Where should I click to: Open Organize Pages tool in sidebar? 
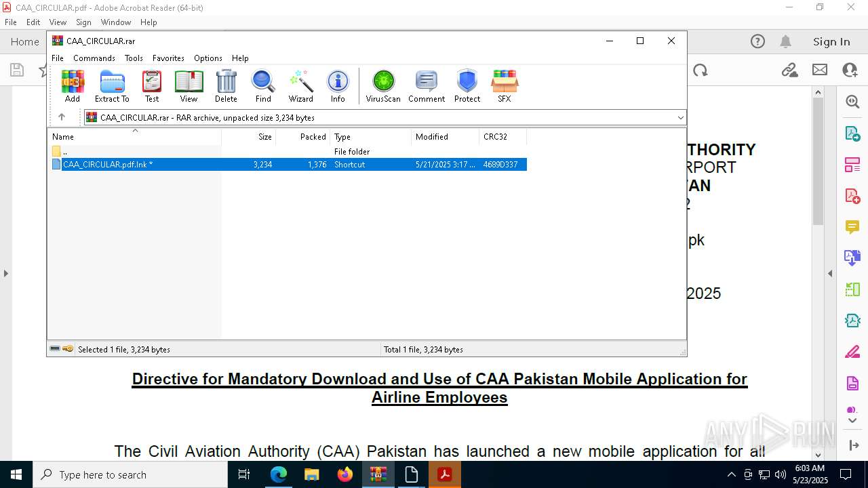(852, 164)
